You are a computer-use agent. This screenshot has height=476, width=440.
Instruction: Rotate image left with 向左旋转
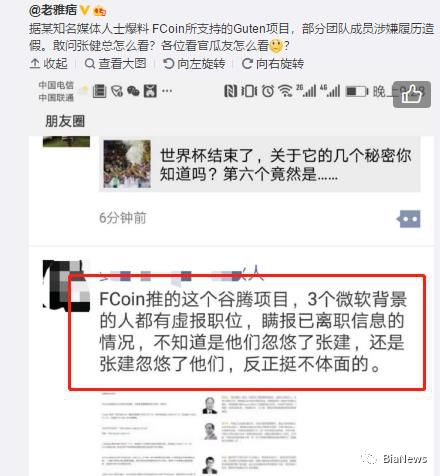pos(194,63)
